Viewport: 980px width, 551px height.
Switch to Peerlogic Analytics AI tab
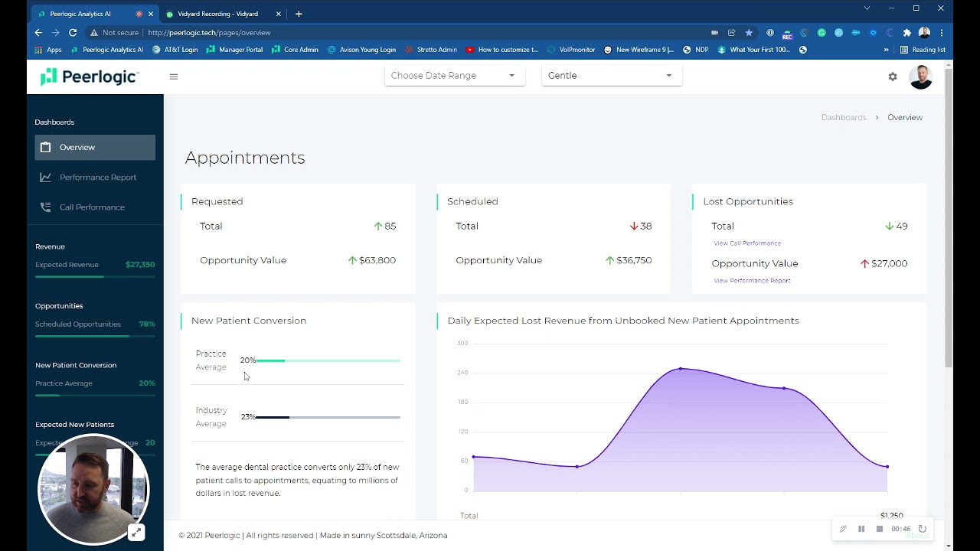coord(94,14)
